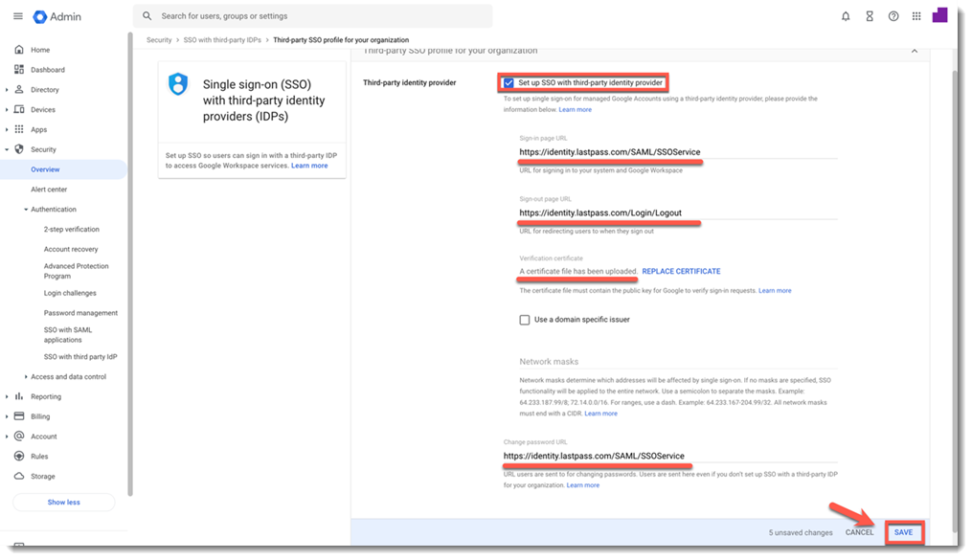Expand Access and data control
Viewport: 972px width, 560px height.
point(26,377)
